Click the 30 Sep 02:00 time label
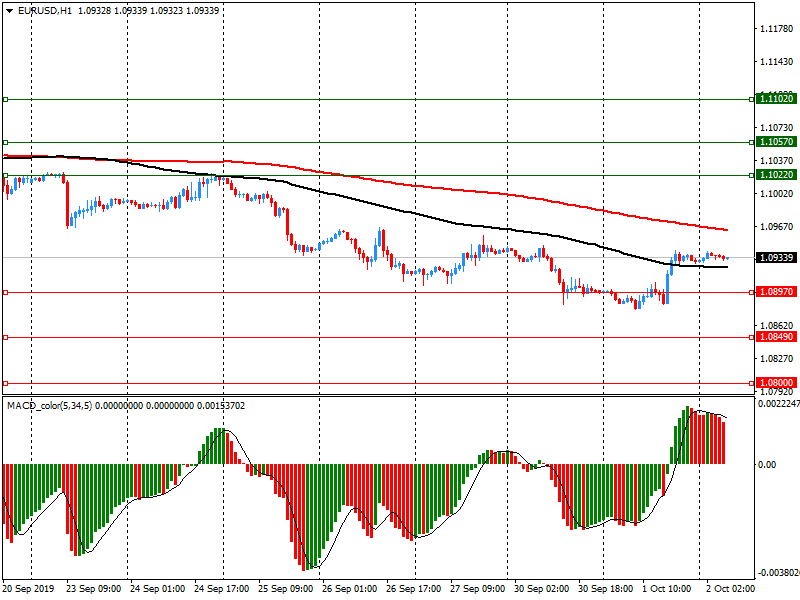The image size is (800, 600). [541, 589]
